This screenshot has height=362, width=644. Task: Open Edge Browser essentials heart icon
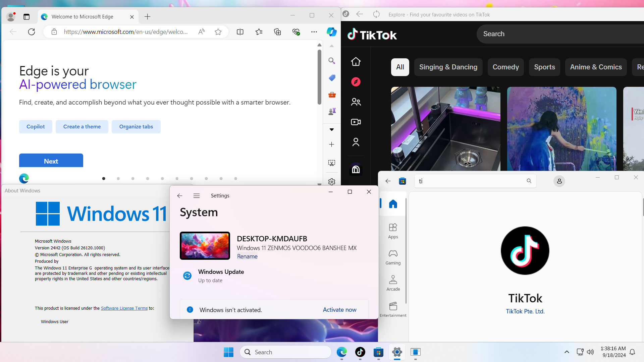(296, 32)
